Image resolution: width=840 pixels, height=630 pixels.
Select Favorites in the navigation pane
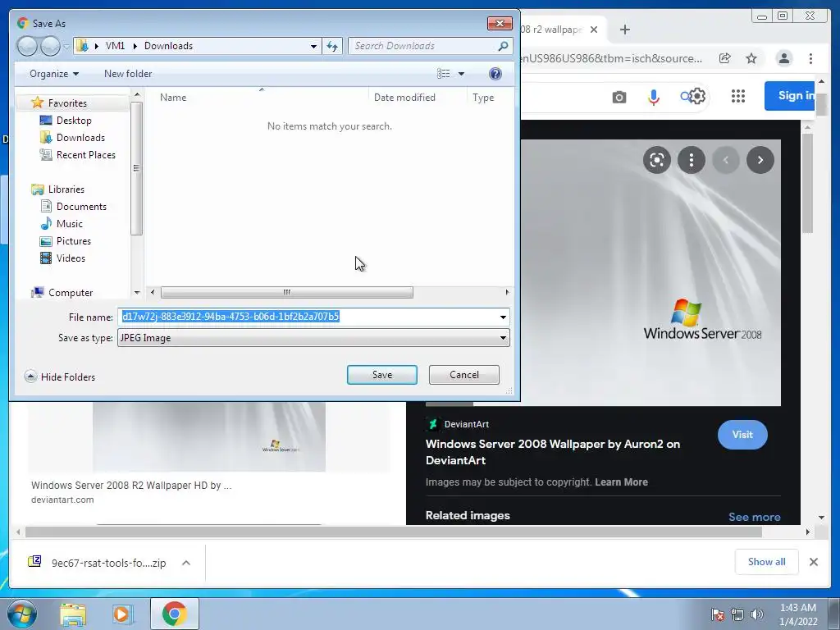[x=67, y=103]
